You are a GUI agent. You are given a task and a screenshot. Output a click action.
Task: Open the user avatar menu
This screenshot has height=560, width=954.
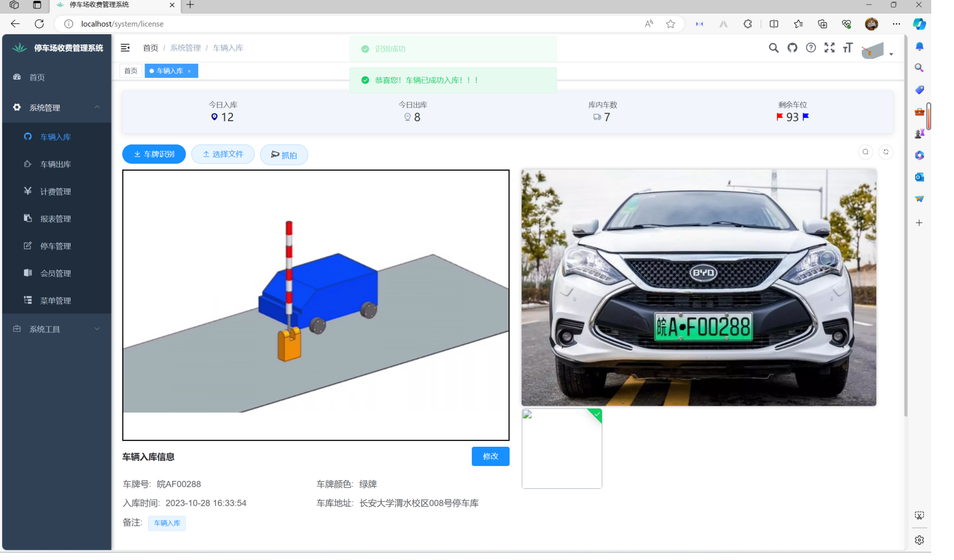pos(877,51)
